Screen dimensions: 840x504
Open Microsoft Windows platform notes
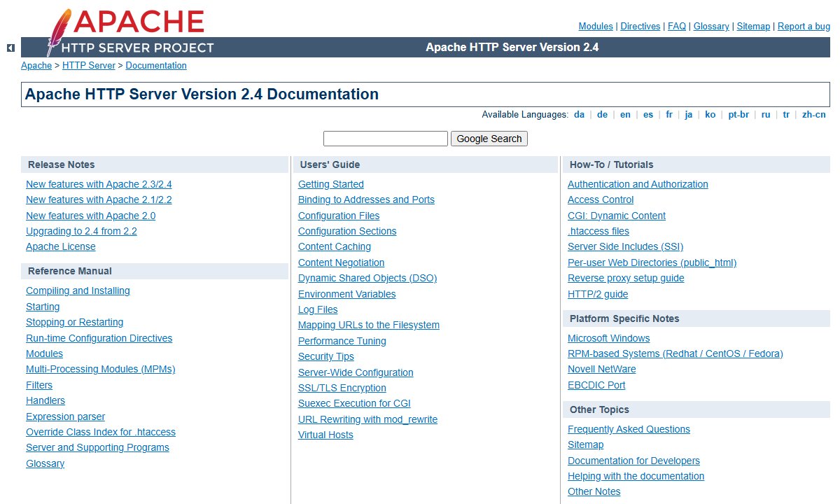pyautogui.click(x=609, y=339)
